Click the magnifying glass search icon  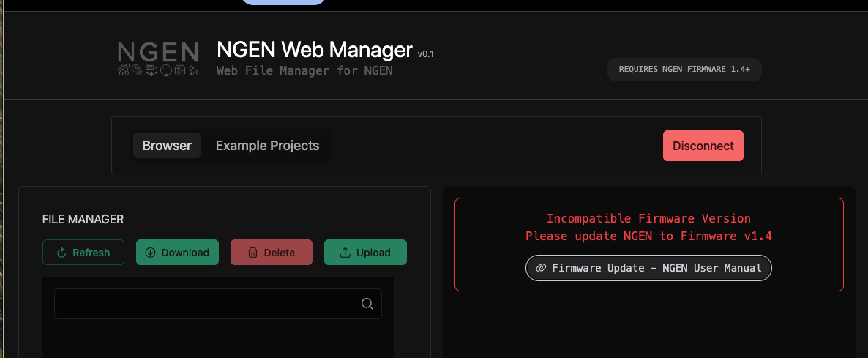(367, 304)
